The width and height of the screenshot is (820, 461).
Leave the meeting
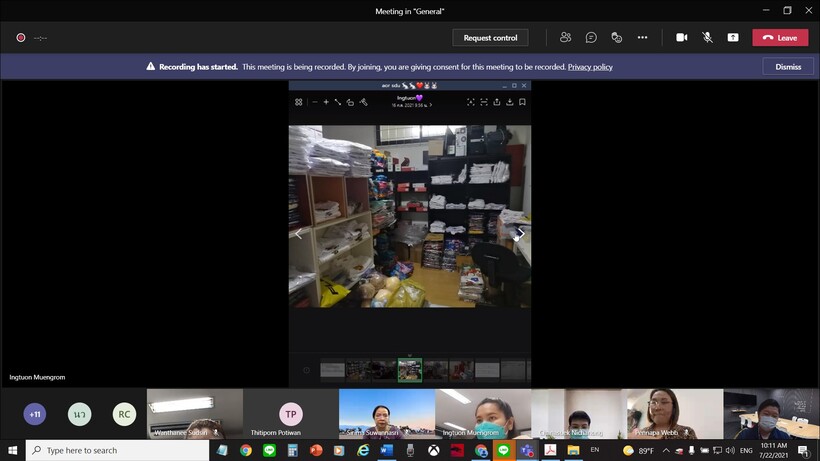780,38
